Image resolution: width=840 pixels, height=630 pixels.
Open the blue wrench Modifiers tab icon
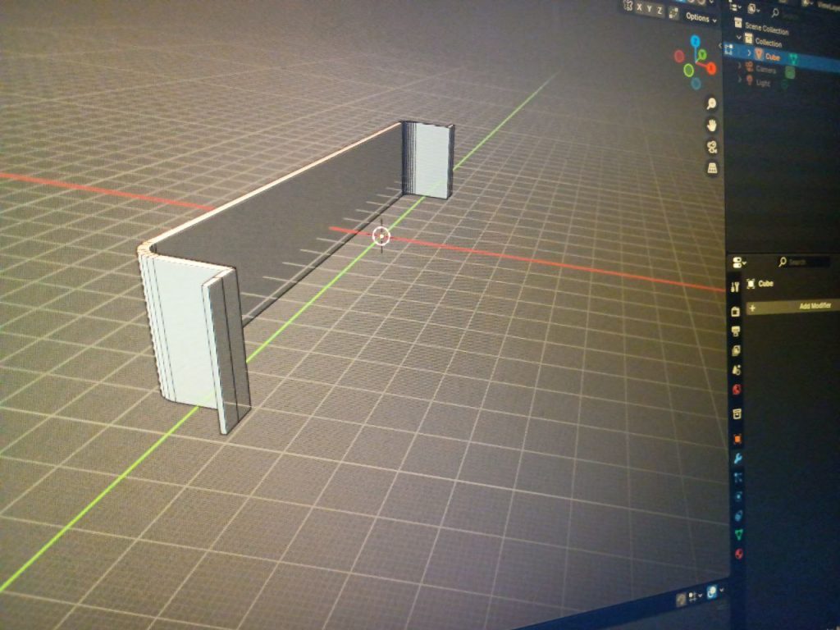(737, 459)
